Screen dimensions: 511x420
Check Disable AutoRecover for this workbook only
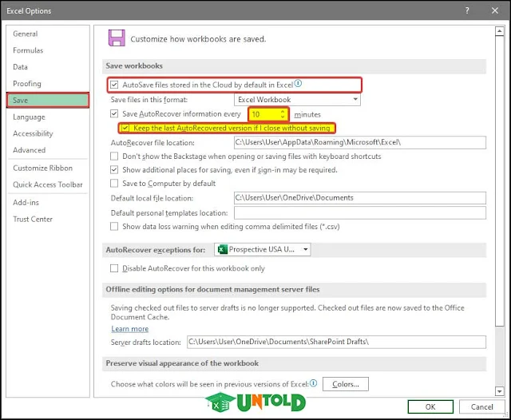click(x=114, y=268)
